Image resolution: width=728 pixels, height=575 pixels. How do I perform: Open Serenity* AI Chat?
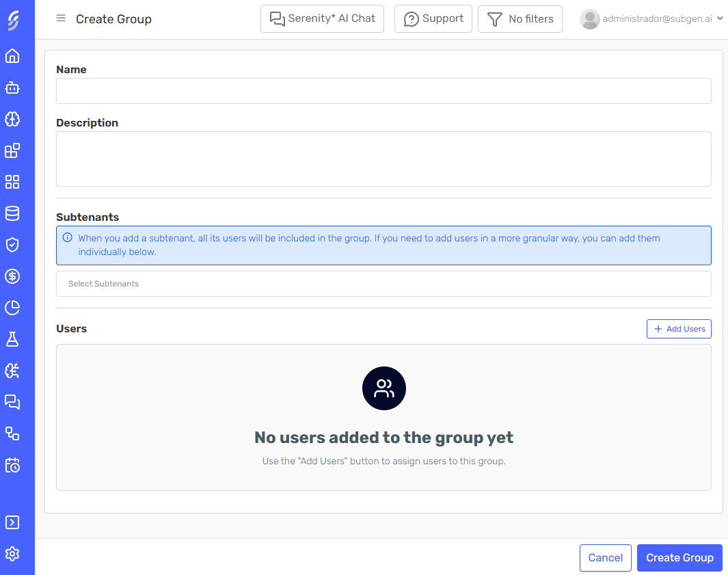(322, 18)
